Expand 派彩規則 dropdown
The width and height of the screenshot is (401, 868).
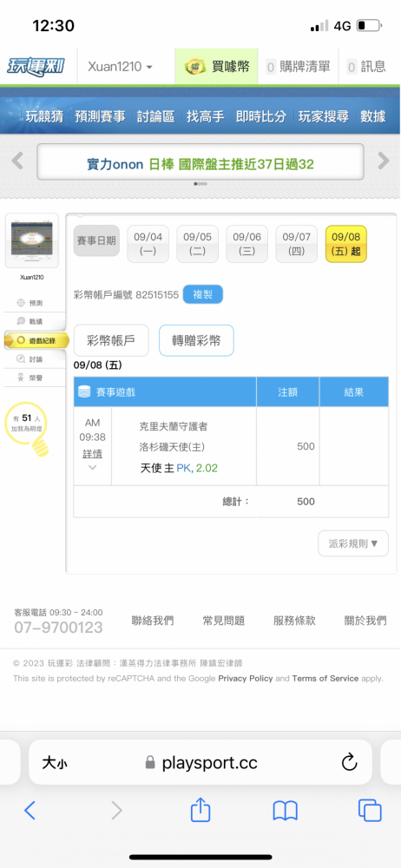pyautogui.click(x=352, y=543)
